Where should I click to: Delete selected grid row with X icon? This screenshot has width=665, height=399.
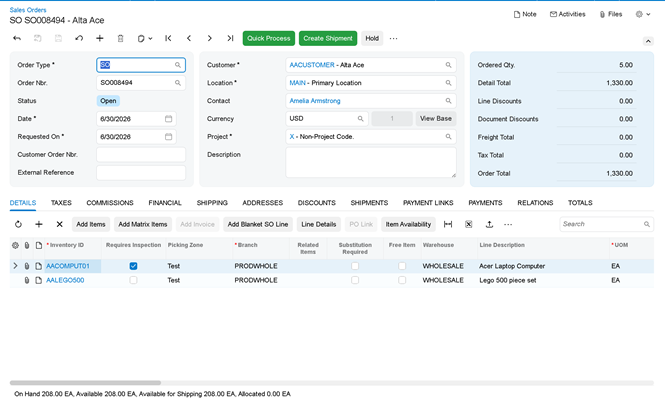pos(59,224)
